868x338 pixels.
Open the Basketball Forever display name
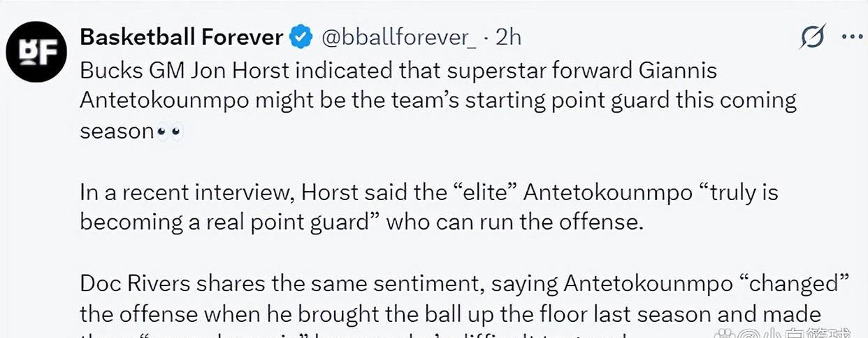pyautogui.click(x=182, y=37)
